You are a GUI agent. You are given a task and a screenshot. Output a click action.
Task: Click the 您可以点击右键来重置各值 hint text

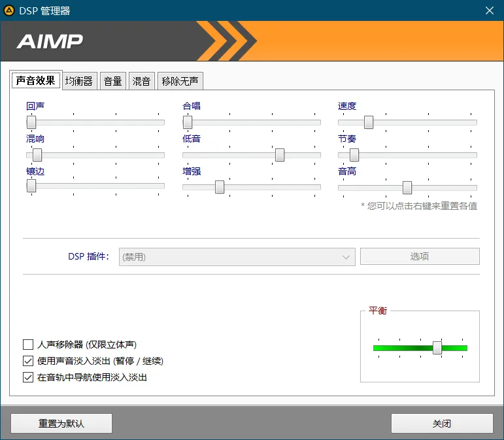pos(419,206)
